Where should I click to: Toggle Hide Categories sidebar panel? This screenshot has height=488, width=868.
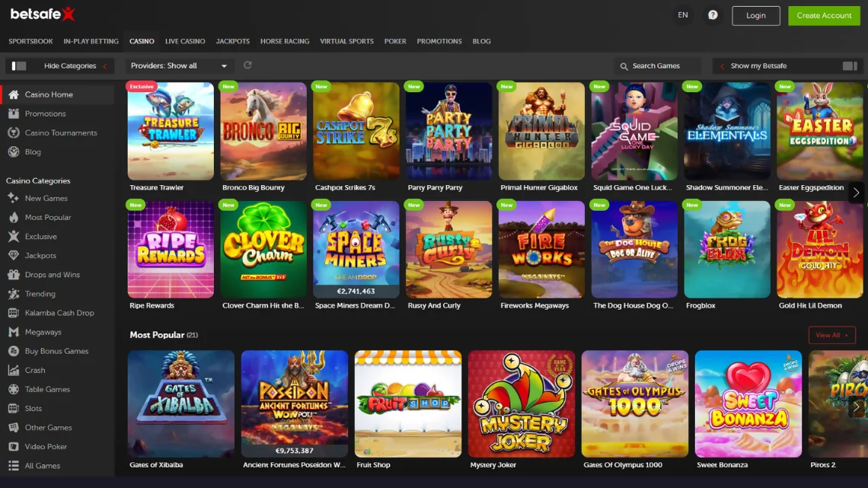tap(59, 65)
